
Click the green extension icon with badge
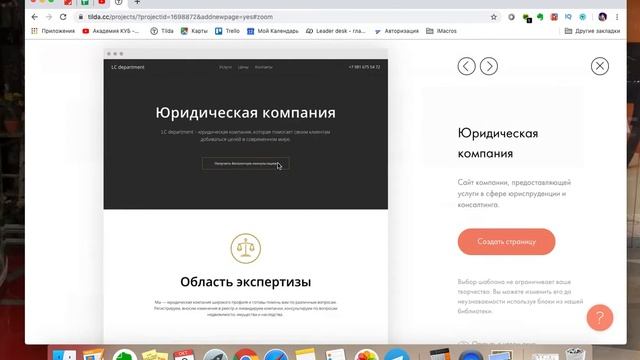tap(527, 18)
